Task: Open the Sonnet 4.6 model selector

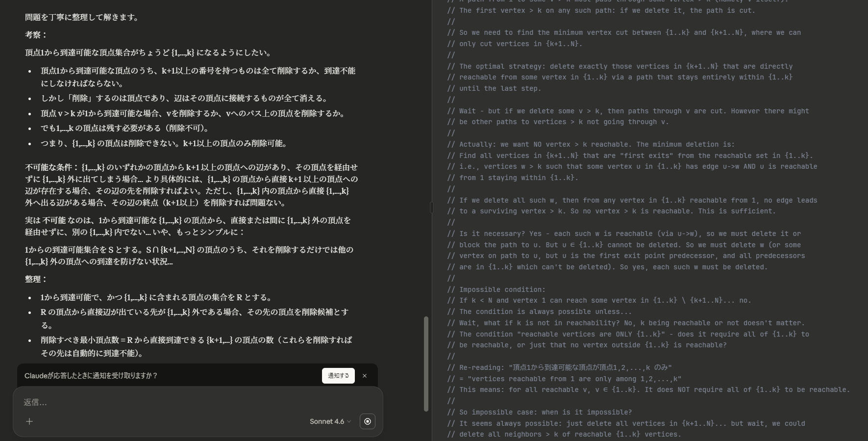Action: [x=330, y=421]
